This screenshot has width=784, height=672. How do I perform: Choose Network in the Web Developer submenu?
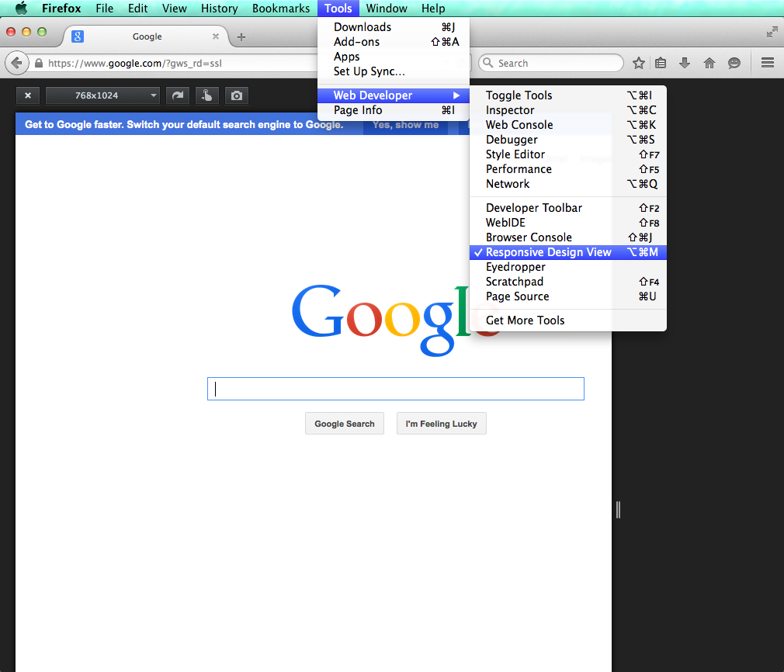click(x=568, y=183)
